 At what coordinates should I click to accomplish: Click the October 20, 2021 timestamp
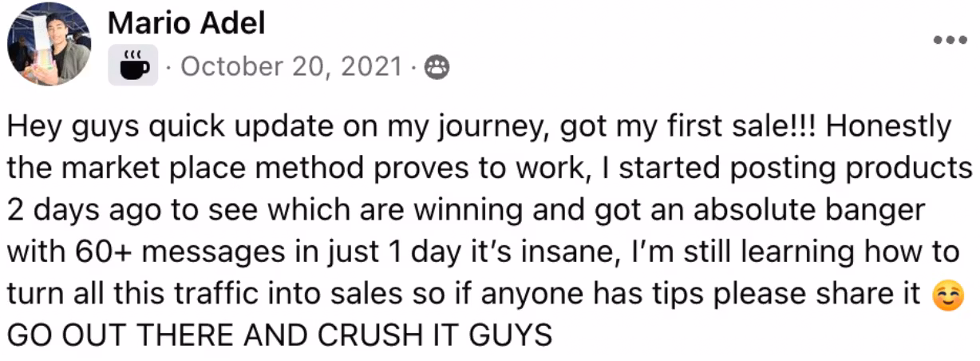291,67
